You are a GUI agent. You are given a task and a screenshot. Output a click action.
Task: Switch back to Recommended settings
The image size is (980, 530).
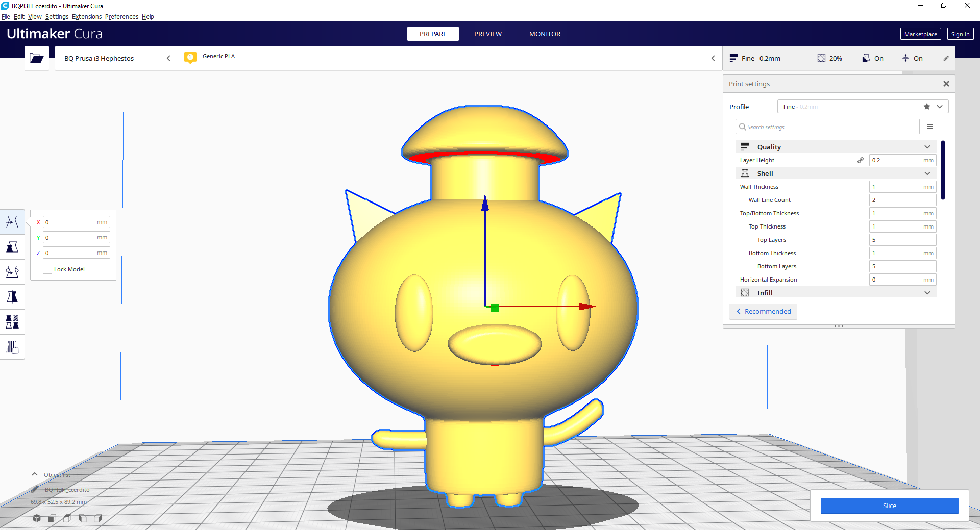point(763,311)
